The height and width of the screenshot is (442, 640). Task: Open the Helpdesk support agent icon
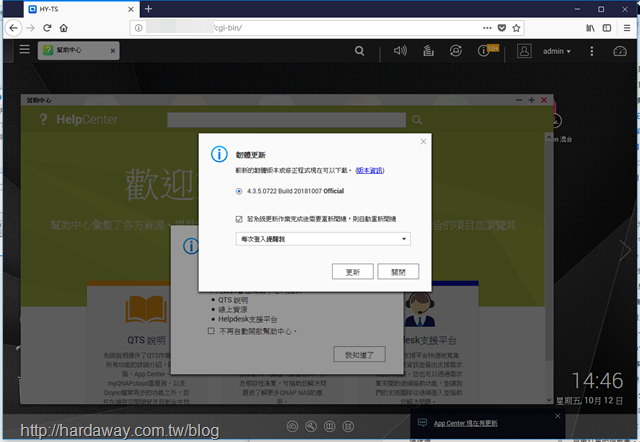[x=420, y=310]
